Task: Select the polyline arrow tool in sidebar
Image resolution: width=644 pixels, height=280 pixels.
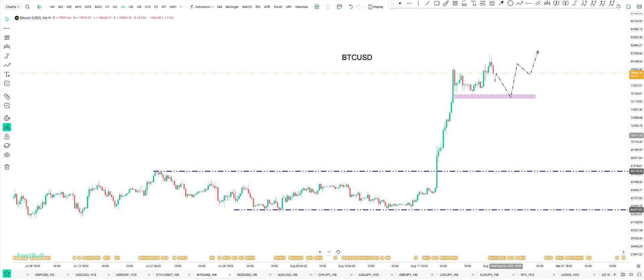Action: [7, 65]
